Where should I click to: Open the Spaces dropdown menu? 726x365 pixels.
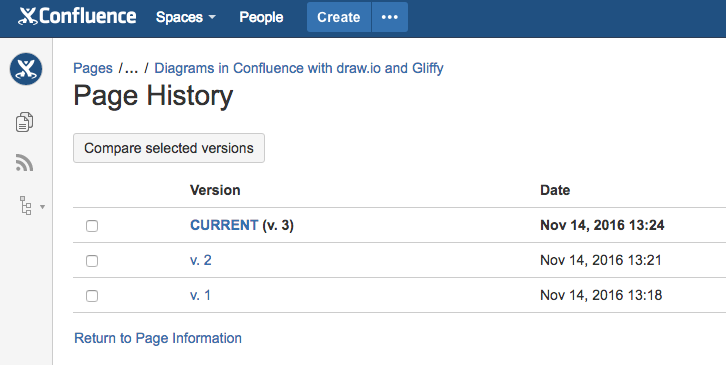(x=186, y=17)
